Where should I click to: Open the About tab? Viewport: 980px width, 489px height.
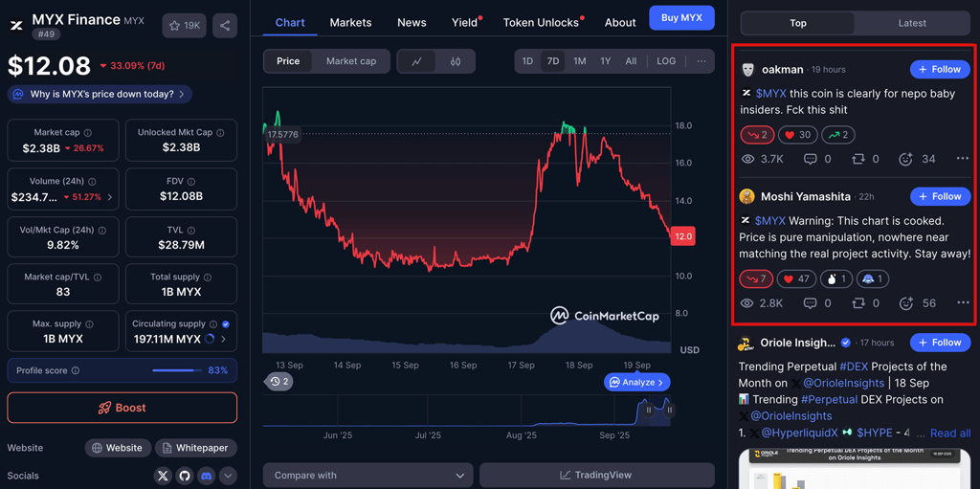pyautogui.click(x=620, y=23)
